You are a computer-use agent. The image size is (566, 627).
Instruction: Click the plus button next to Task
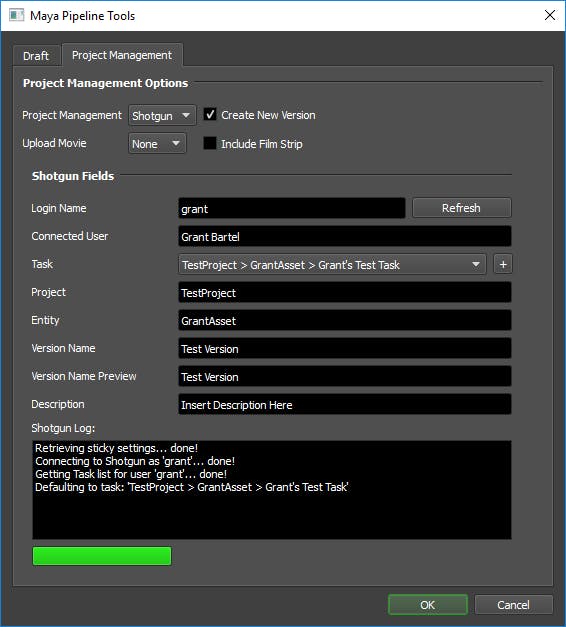[503, 264]
